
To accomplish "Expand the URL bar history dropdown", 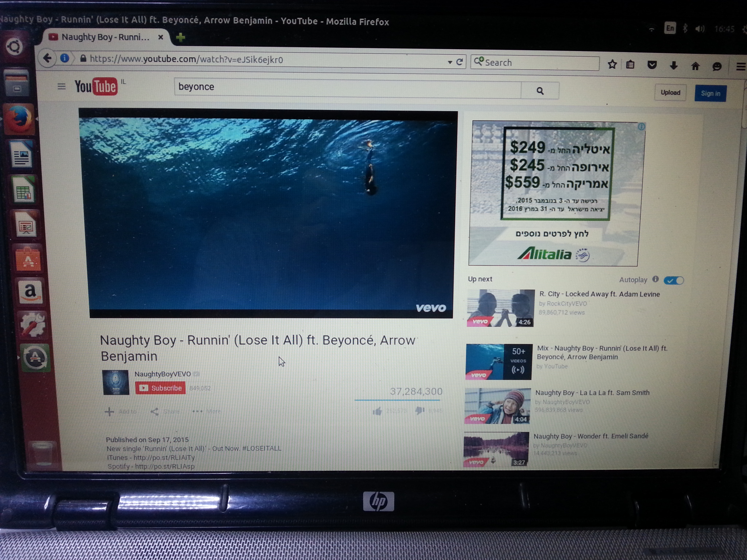I will (450, 62).
